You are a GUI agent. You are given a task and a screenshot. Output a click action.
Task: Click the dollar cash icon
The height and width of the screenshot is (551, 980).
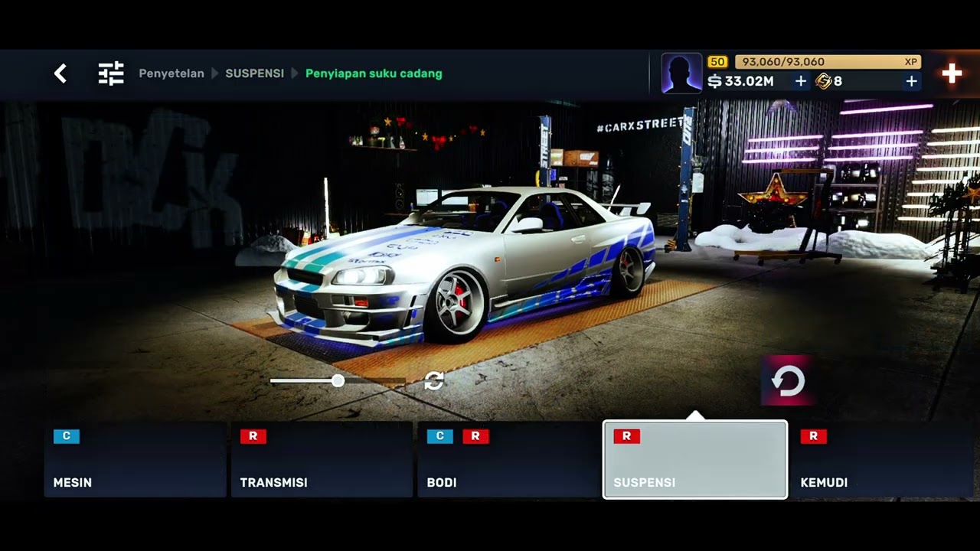coord(715,81)
